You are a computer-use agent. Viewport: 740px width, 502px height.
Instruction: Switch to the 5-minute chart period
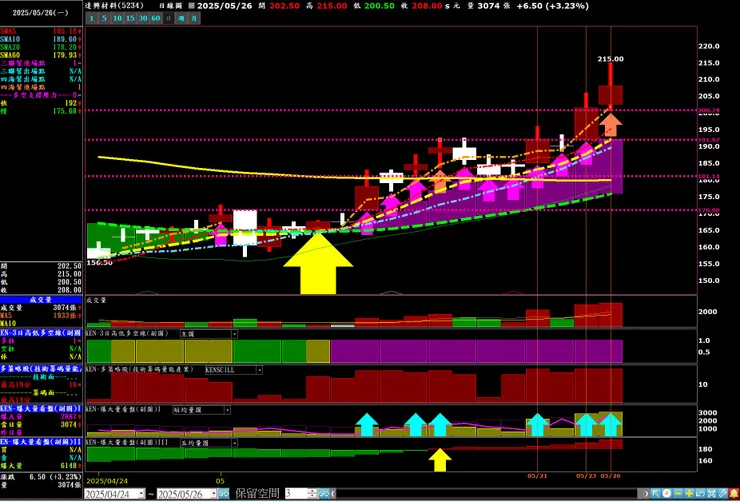tap(103, 18)
